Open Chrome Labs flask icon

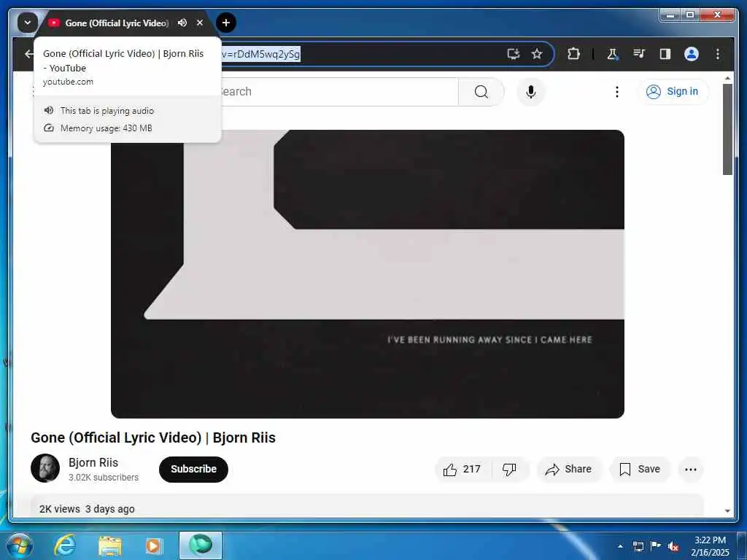click(613, 54)
